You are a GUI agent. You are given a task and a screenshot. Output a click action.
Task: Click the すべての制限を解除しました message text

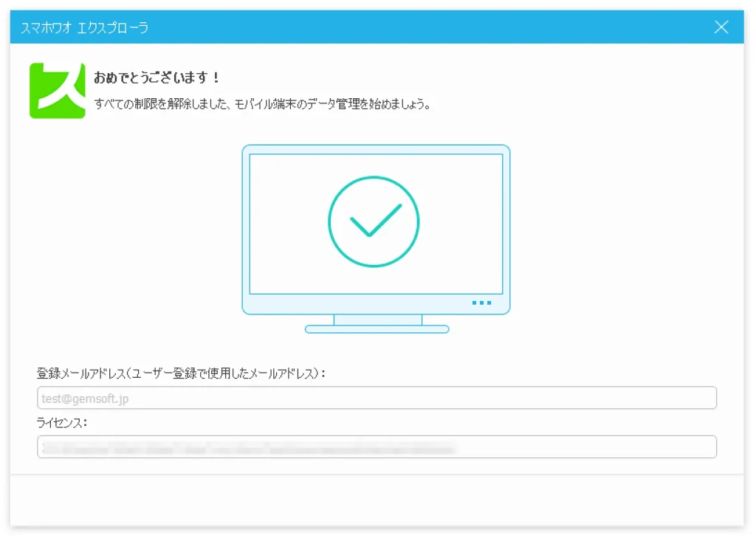[x=262, y=104]
